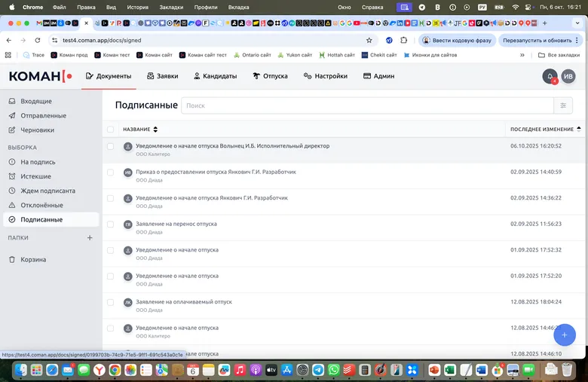Click Перезапустить и обновить button
Image resolution: width=588 pixels, height=382 pixels.
pyautogui.click(x=537, y=40)
